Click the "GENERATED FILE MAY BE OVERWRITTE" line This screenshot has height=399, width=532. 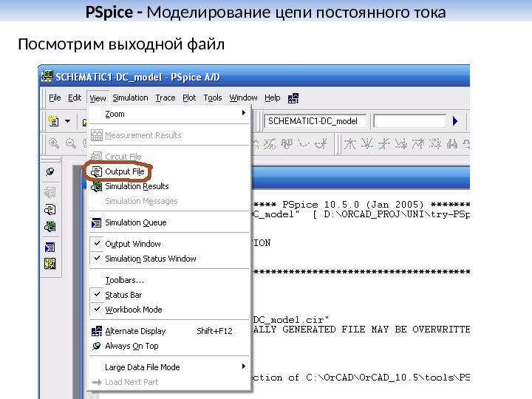[376, 330]
